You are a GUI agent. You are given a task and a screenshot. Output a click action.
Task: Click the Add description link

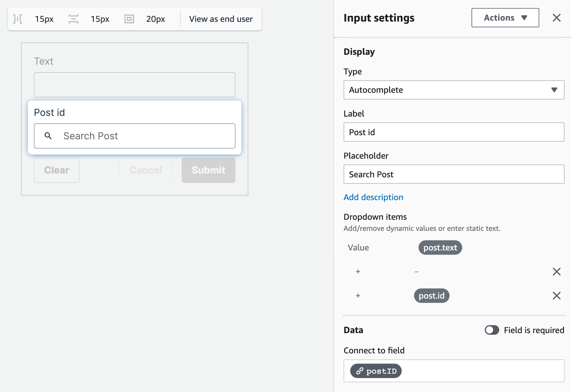[x=373, y=197]
